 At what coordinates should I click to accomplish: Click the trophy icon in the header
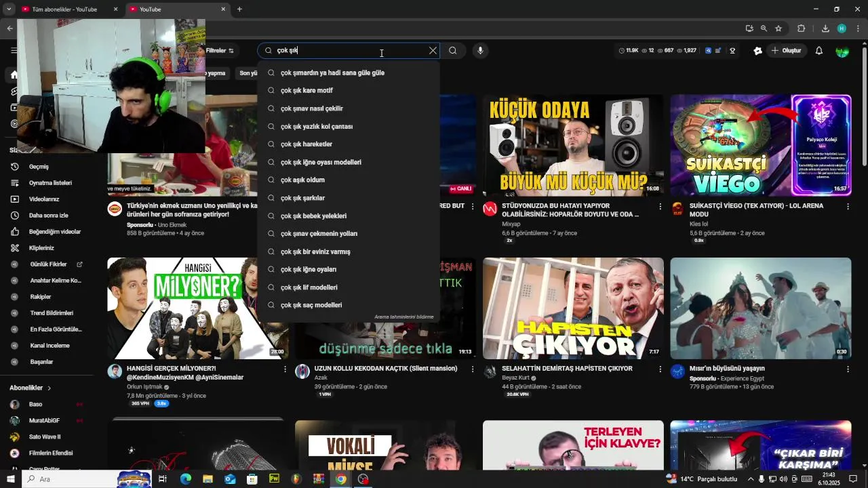[x=732, y=51]
